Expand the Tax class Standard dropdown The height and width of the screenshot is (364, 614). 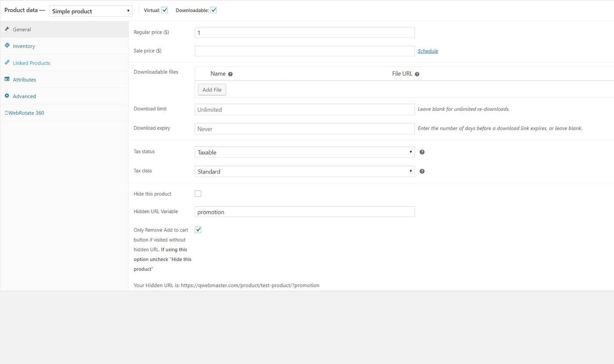(304, 171)
